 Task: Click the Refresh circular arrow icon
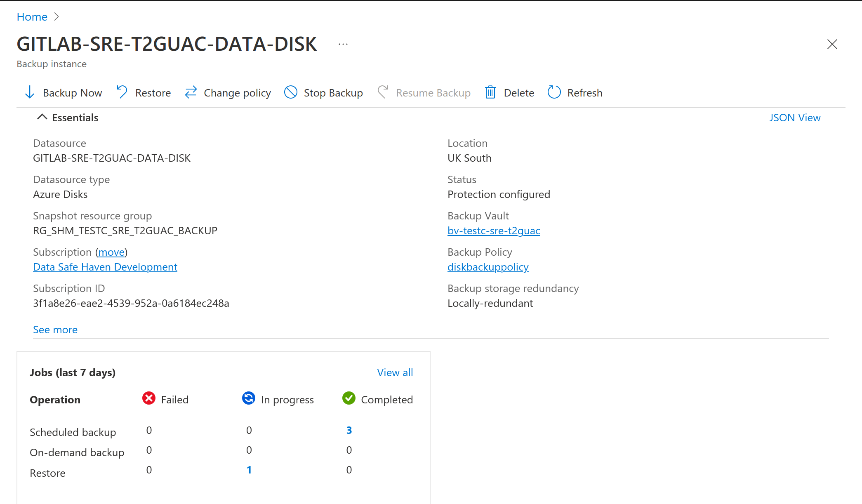tap(554, 92)
